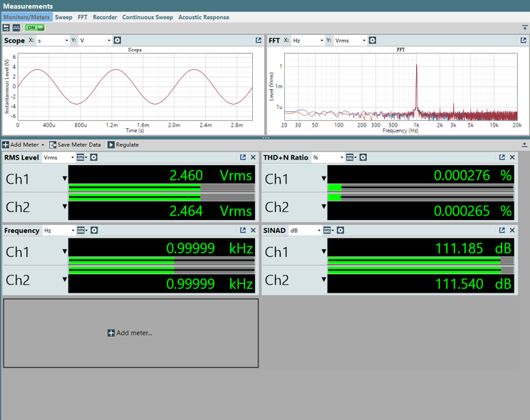Switch to the Sweep tab
This screenshot has width=530, height=420.
click(x=63, y=17)
